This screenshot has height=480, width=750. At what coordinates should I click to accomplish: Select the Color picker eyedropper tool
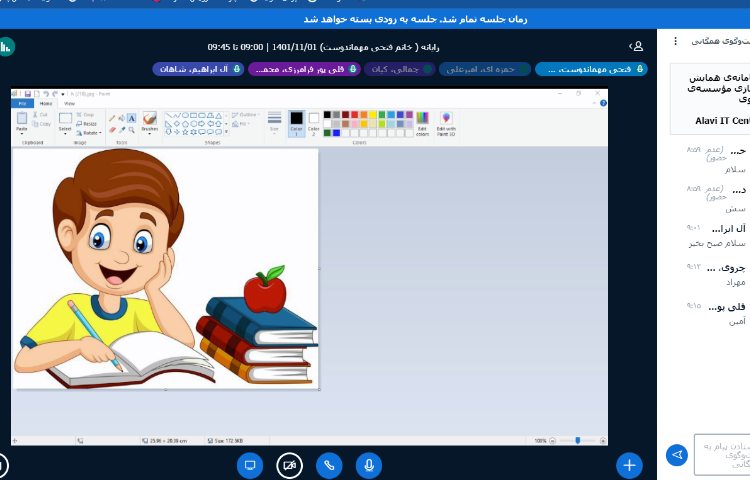tap(121, 130)
